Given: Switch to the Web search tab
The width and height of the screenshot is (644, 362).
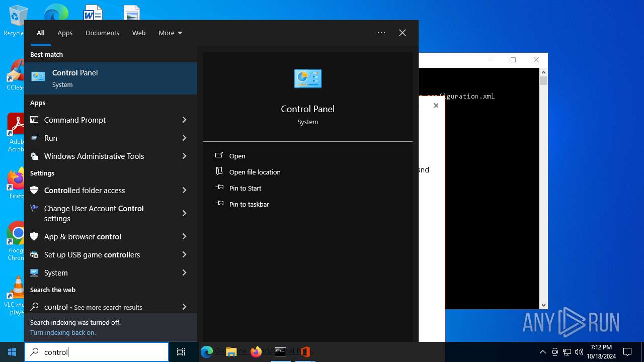Looking at the screenshot, I should 139,33.
